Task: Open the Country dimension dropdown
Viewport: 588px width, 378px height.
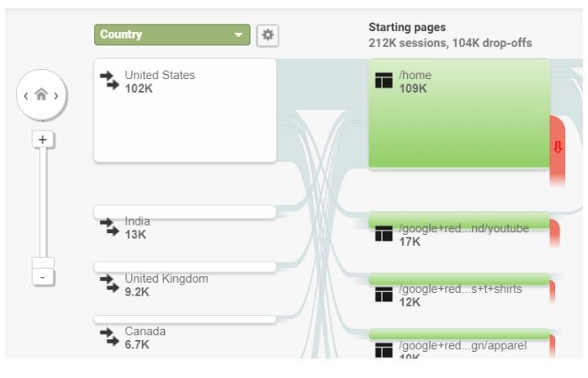Action: tap(172, 35)
